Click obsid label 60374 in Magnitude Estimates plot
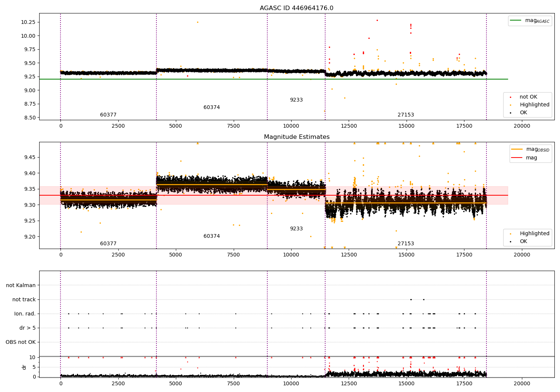This screenshot has height=392, width=560. pyautogui.click(x=212, y=236)
